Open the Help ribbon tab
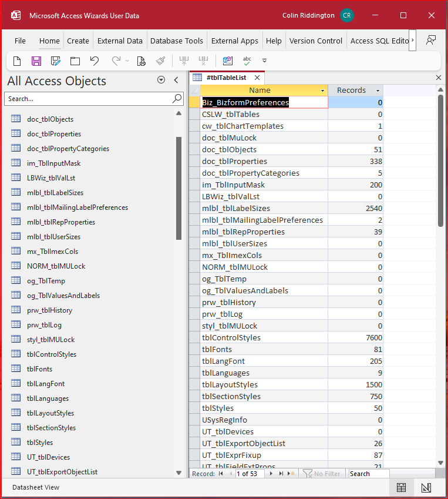448x499 pixels. point(274,41)
